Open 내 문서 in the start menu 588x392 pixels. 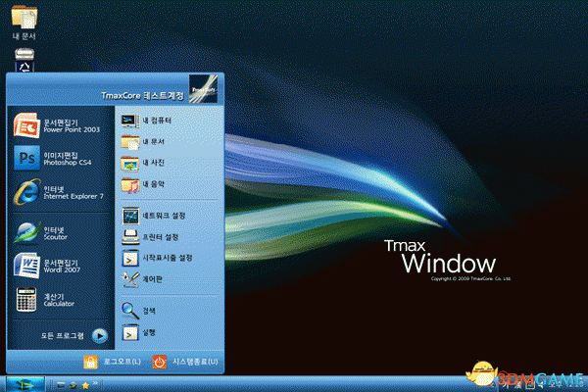[143, 142]
